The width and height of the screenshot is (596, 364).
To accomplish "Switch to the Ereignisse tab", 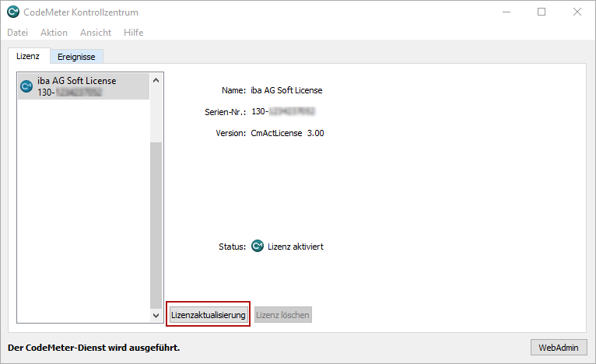I will pos(76,57).
